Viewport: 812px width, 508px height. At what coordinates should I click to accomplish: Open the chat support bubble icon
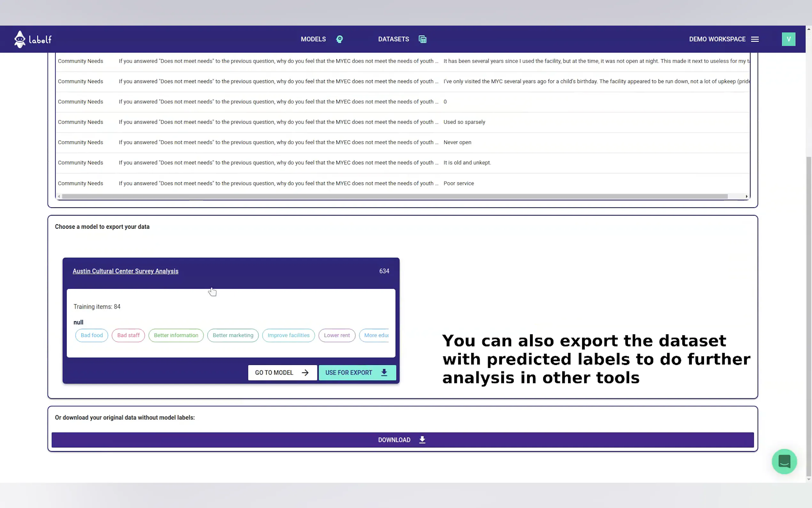coord(784,461)
